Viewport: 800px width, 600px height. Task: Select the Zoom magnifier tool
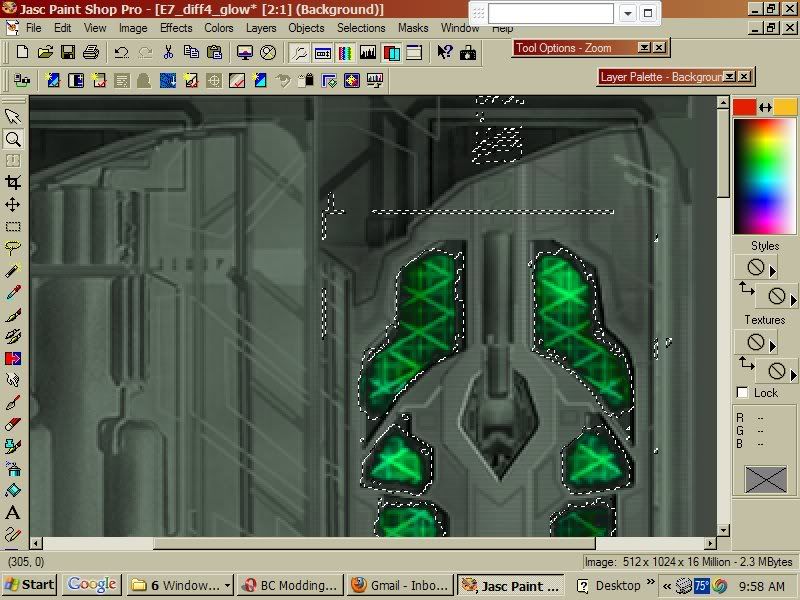pyautogui.click(x=13, y=139)
